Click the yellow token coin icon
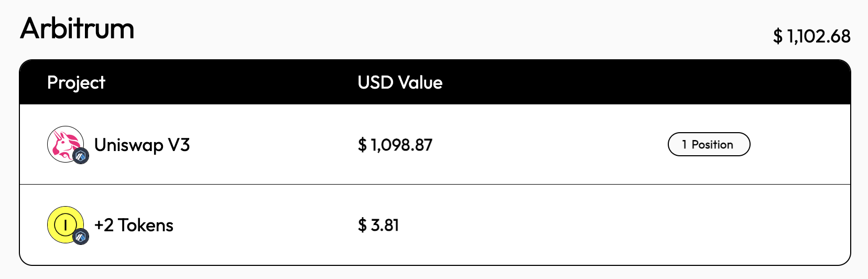Viewport: 868px width, 279px height. (66, 224)
